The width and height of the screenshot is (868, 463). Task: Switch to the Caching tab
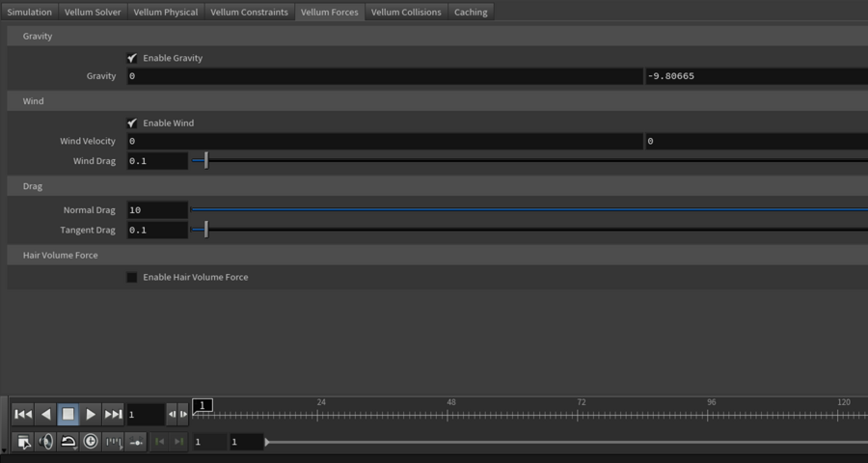(471, 13)
